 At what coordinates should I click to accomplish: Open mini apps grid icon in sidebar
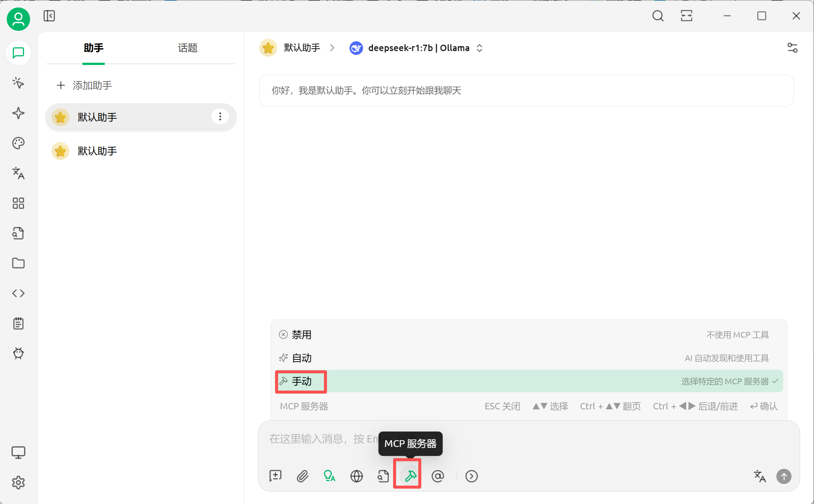click(18, 203)
